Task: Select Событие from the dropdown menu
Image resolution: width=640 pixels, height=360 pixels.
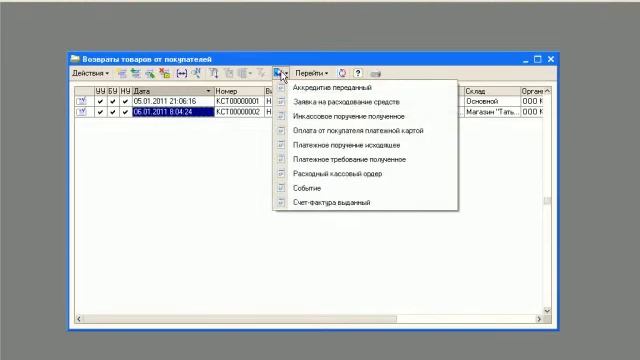Action: pos(365,188)
